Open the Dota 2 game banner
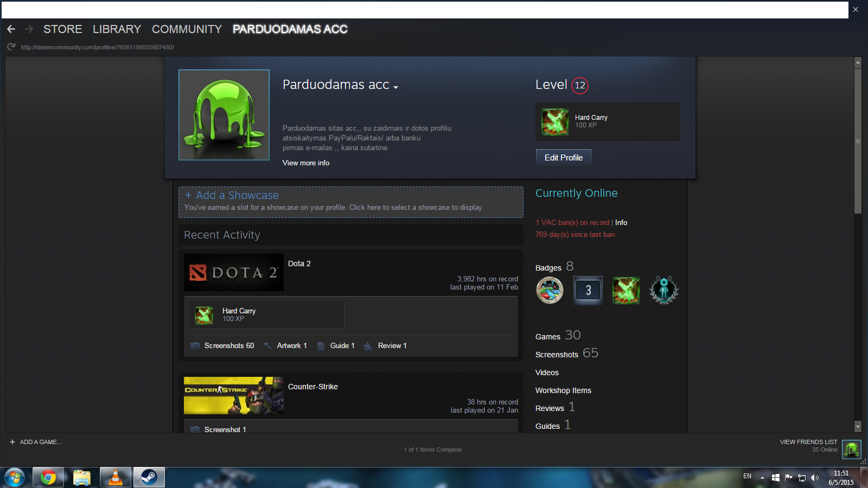The image size is (868, 488). (234, 272)
